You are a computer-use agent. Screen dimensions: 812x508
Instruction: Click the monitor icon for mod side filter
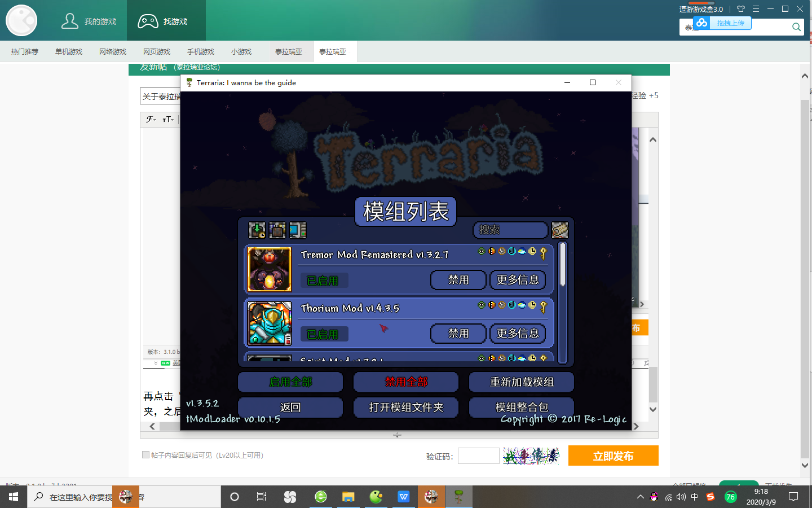coord(298,230)
